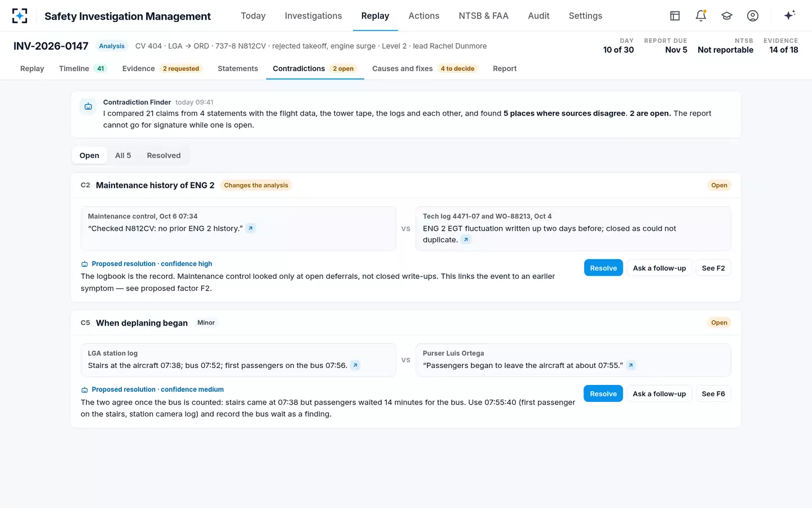Click bot icon beside 'confidence high' resolution
This screenshot has height=508, width=812.
[85, 264]
